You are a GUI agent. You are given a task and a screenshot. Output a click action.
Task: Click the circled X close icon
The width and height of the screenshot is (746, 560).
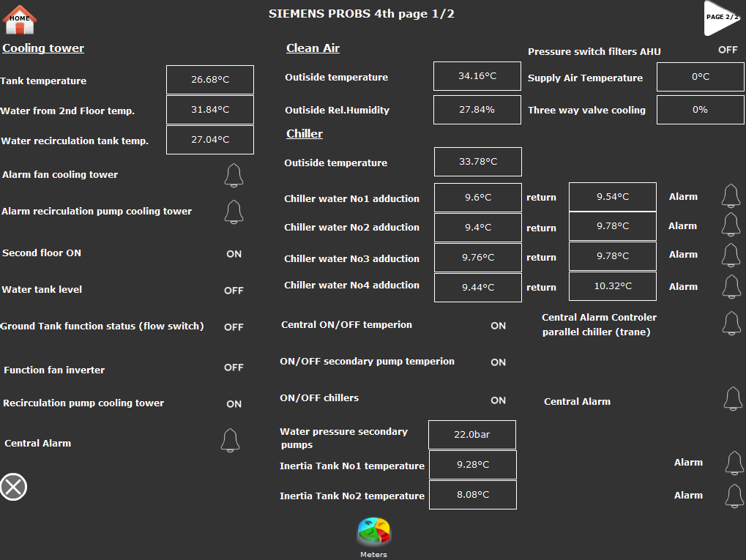(x=13, y=487)
